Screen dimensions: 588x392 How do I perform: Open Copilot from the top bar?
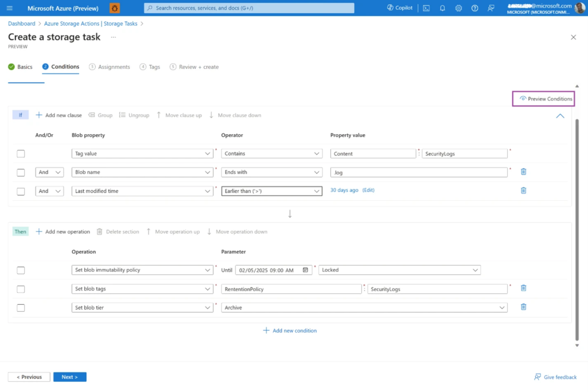400,7
